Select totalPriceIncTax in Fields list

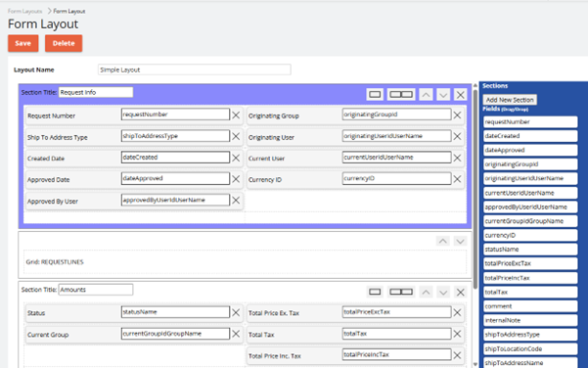[530, 278]
